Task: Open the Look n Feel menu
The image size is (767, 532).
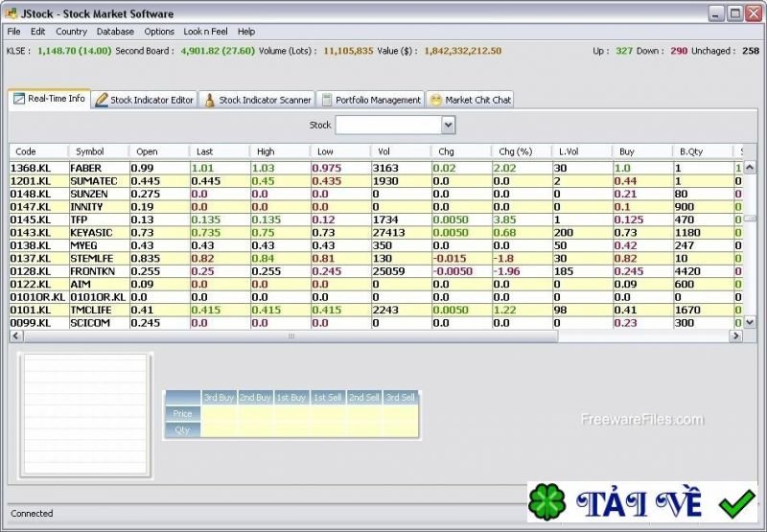Action: coord(205,32)
